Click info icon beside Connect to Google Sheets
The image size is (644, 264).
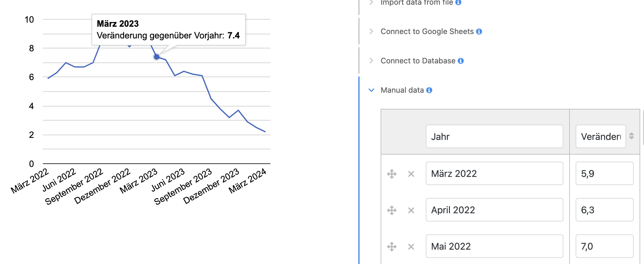tap(479, 31)
